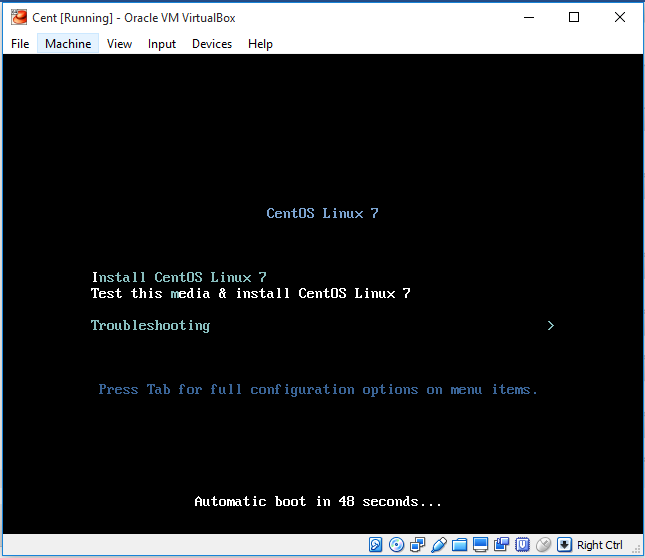Open the display settings status icon
Screen dimensions: 645x558
tap(480, 544)
